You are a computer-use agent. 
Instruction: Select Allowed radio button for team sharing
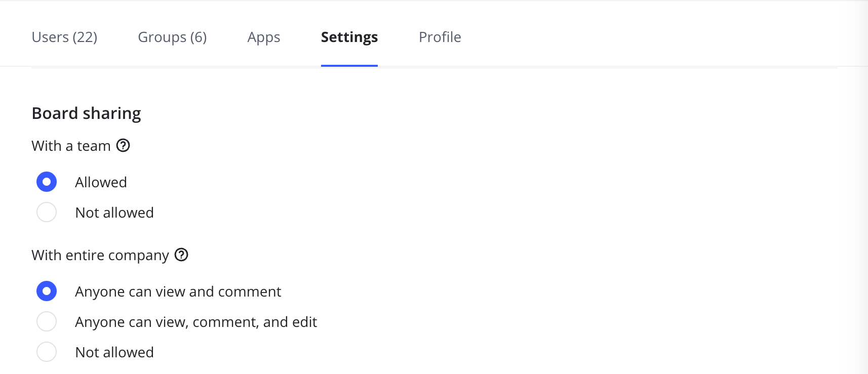coord(47,182)
